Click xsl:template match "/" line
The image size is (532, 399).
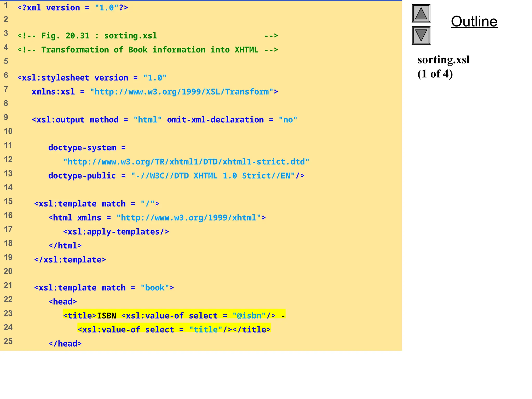(x=97, y=204)
